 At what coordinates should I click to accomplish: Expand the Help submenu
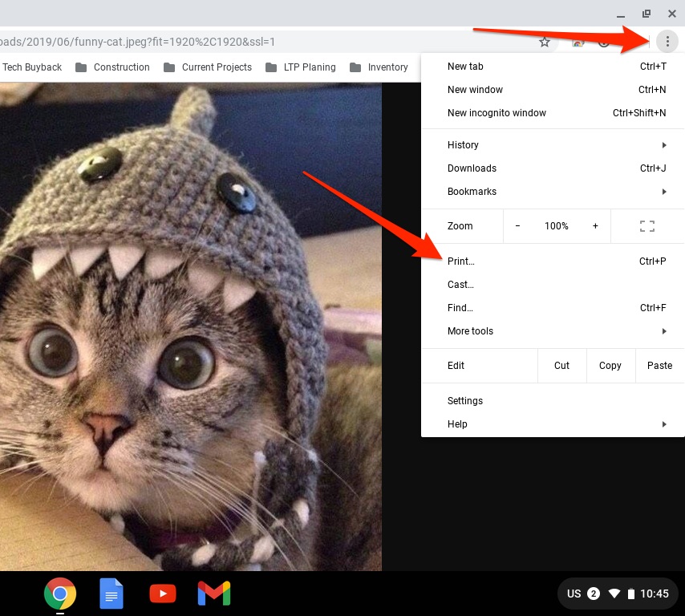(x=553, y=424)
